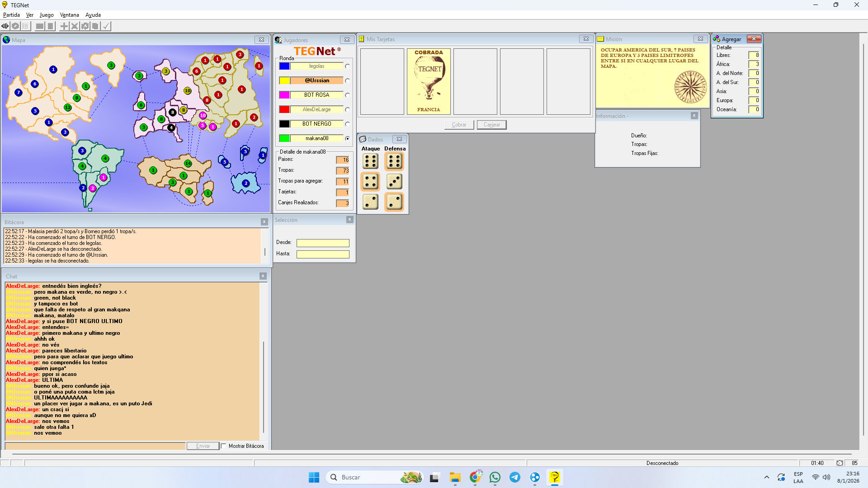Open the Juego menu

[x=47, y=15]
